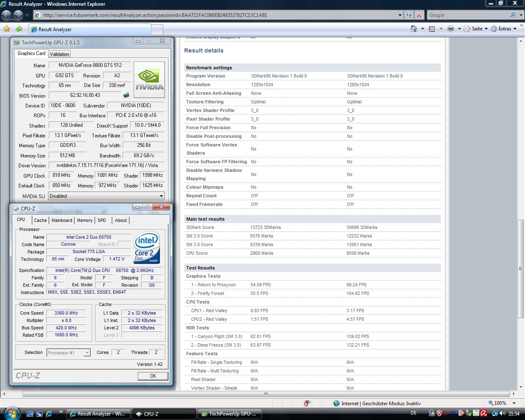Click the Internet protected mode zone status

click(x=377, y=403)
